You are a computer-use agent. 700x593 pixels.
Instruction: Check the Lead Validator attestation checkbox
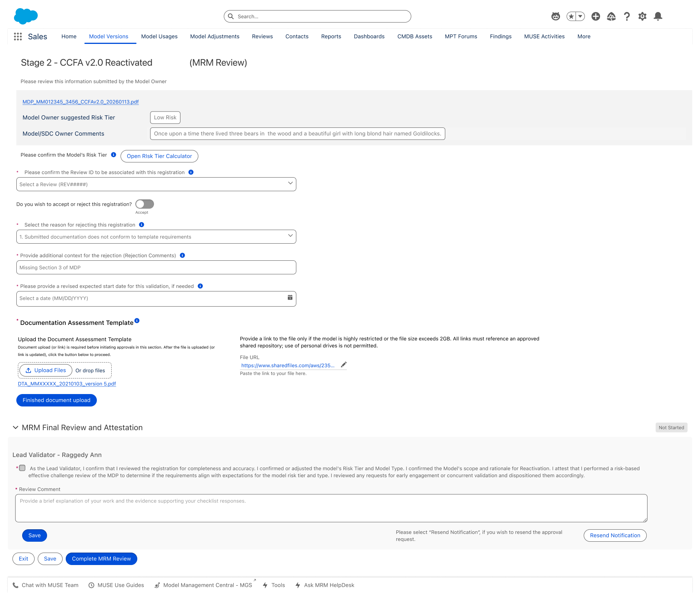23,468
